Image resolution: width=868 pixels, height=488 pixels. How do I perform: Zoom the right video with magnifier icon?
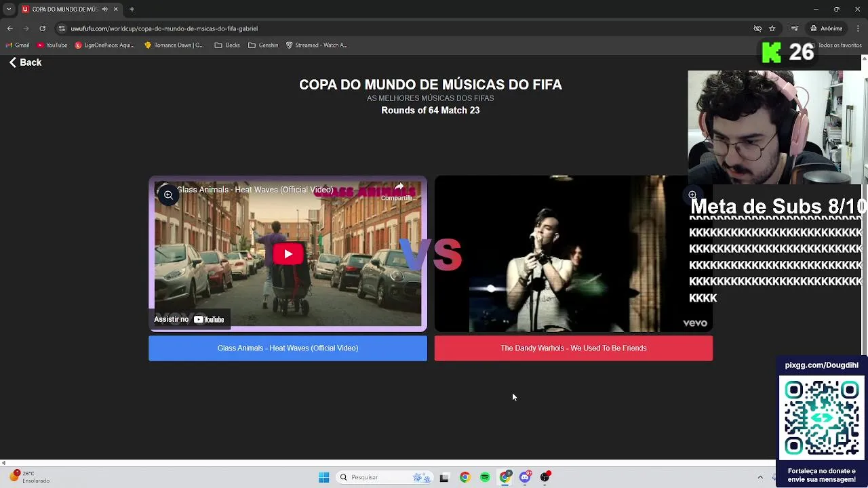click(692, 195)
